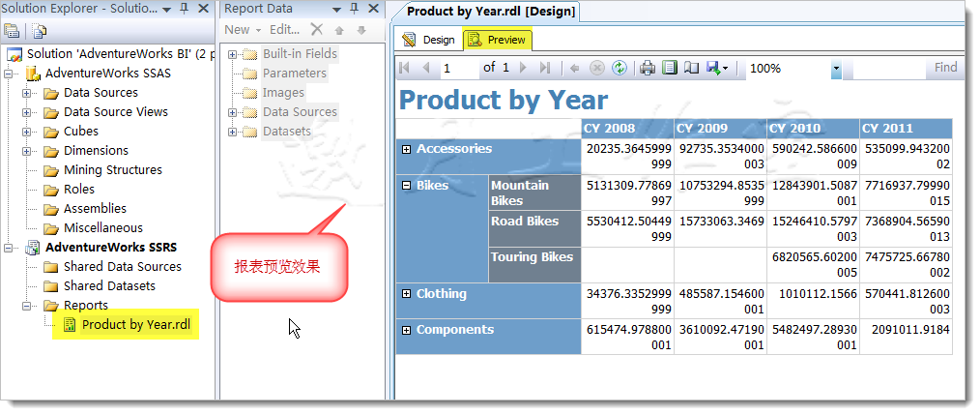980x415 pixels.
Task: Refresh the report preview
Action: pos(619,68)
